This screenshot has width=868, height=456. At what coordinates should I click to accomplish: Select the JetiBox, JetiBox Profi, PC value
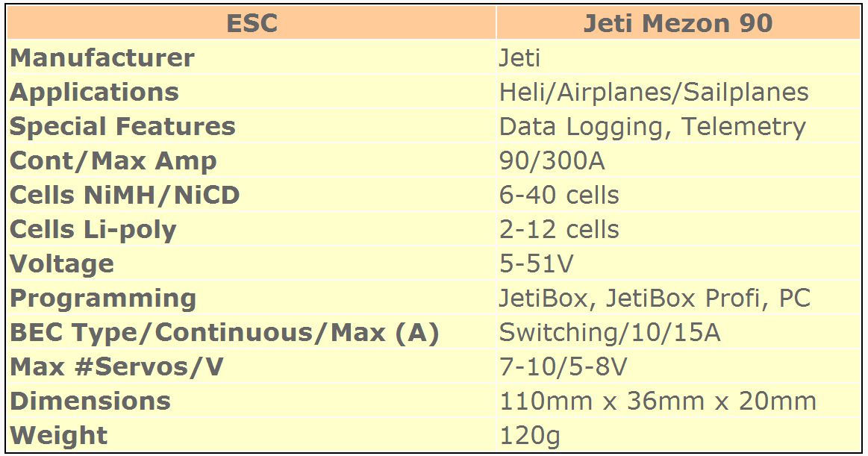[655, 299]
